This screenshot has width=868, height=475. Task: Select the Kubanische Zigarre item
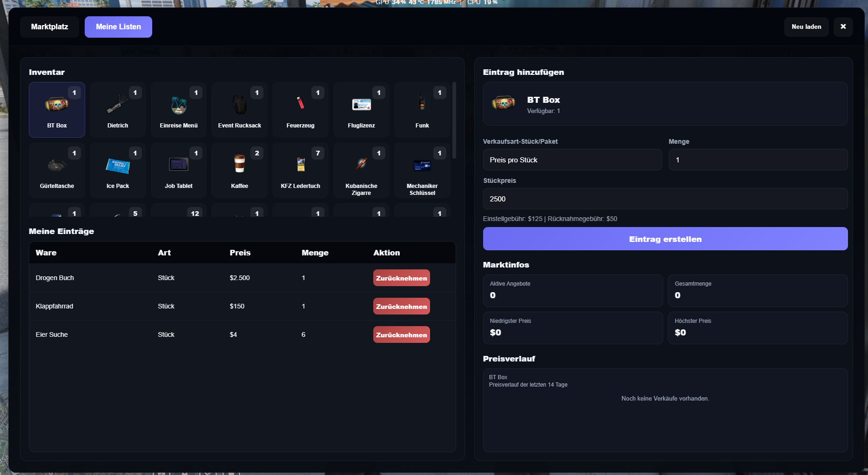361,170
